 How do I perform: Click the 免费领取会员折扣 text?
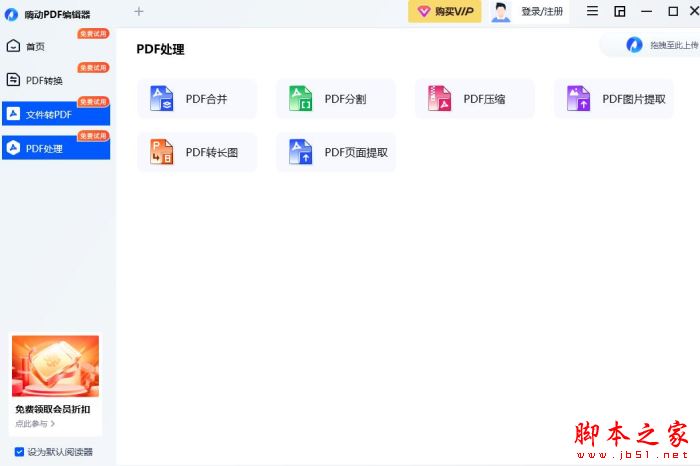[x=53, y=409]
